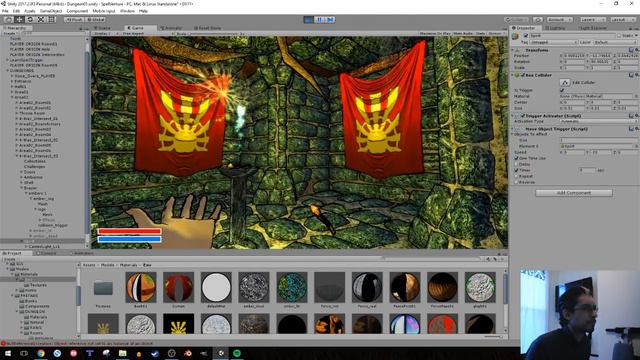
Task: Enable the Delay checkbox
Action: click(516, 164)
